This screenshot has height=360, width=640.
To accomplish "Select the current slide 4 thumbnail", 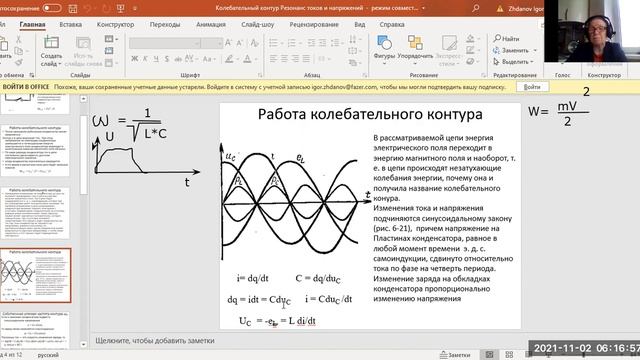I will pyautogui.click(x=36, y=275).
